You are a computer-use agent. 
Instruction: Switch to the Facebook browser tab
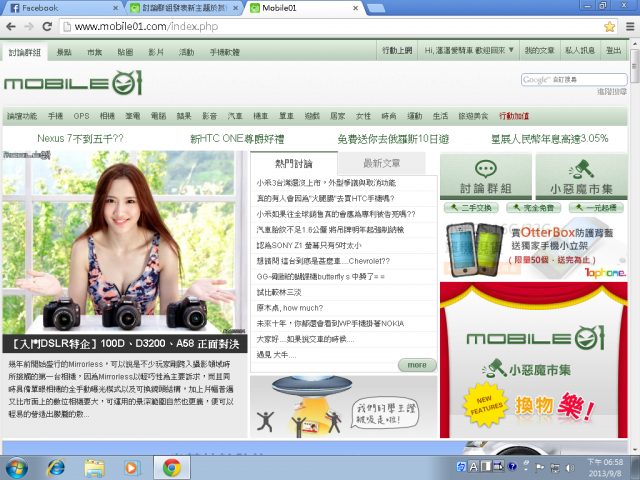tap(59, 8)
